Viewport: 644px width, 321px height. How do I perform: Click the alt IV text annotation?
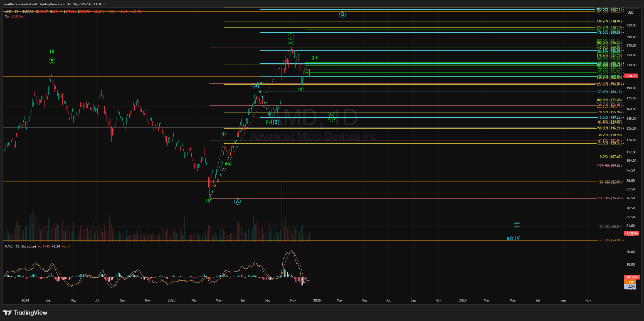[513, 238]
